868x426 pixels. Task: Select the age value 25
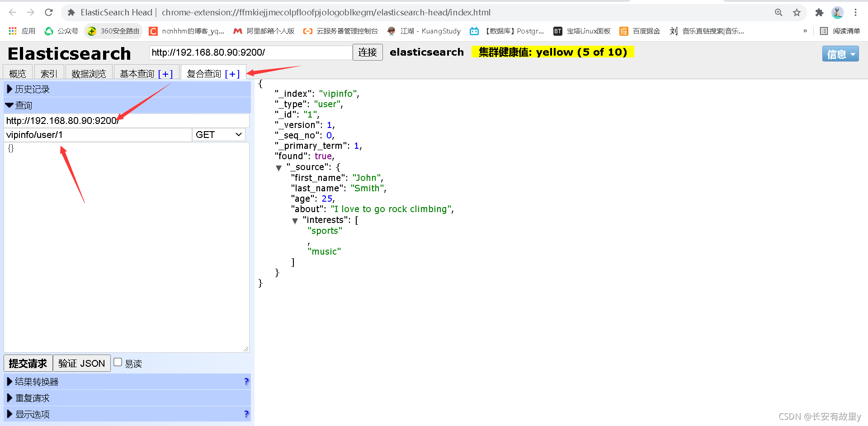(x=327, y=199)
